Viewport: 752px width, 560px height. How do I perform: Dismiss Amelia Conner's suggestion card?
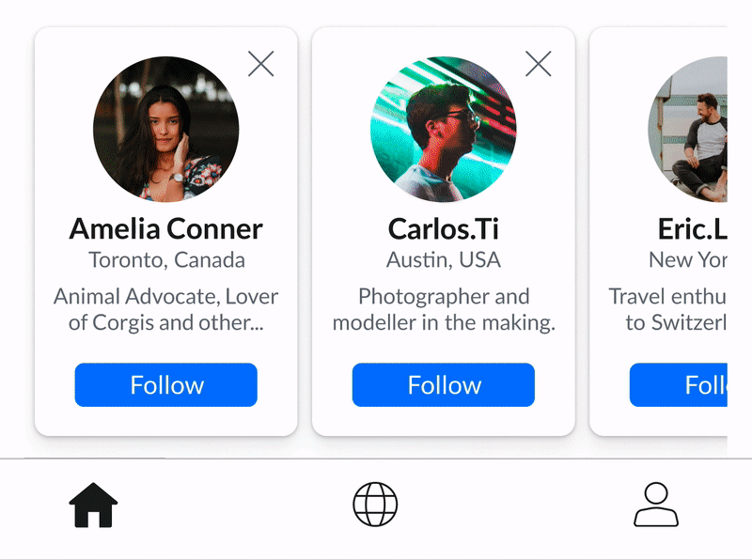point(260,64)
